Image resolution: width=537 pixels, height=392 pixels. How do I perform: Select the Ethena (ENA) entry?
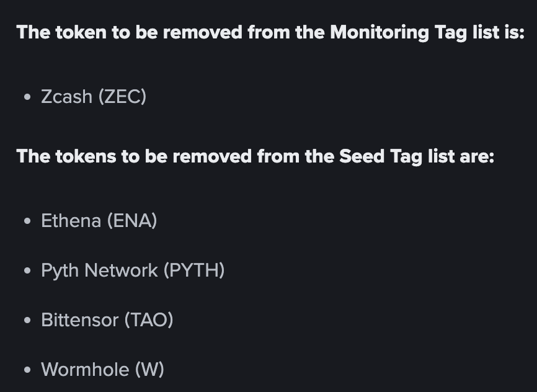pyautogui.click(x=99, y=221)
